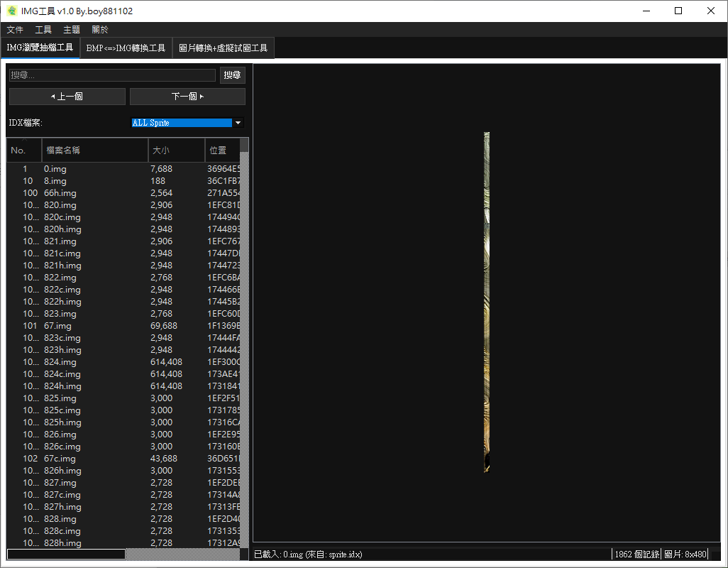Click the vertical scrollbar of file list
728x568 pixels.
point(244,344)
